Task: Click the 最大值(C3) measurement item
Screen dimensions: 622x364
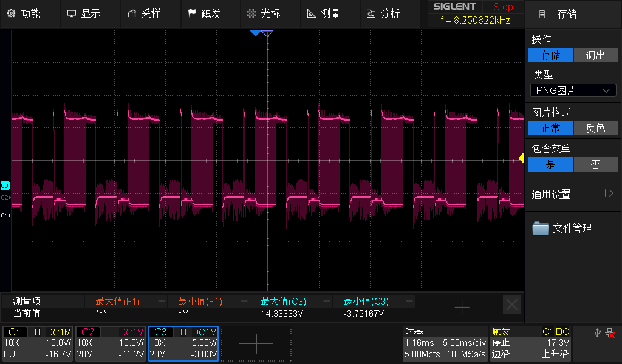Action: (283, 302)
